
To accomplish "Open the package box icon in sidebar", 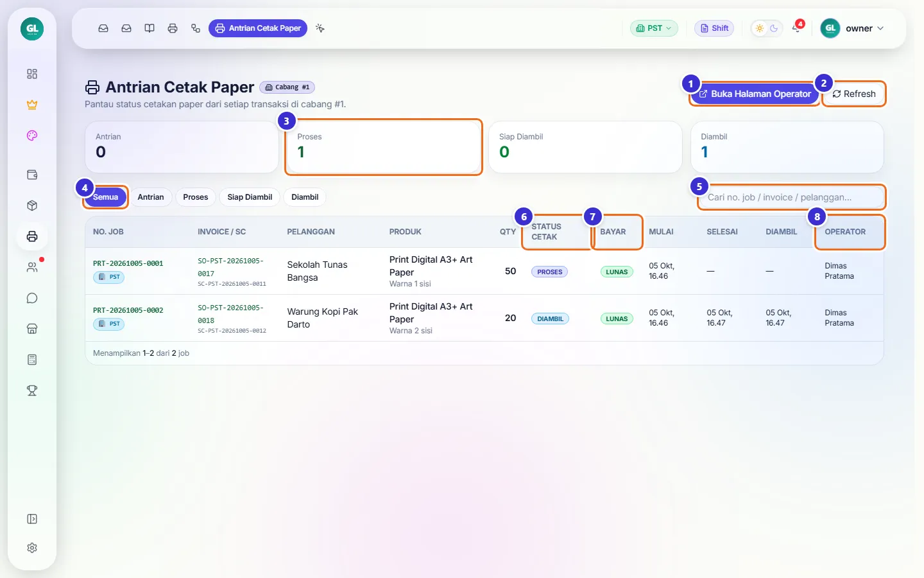I will (32, 206).
